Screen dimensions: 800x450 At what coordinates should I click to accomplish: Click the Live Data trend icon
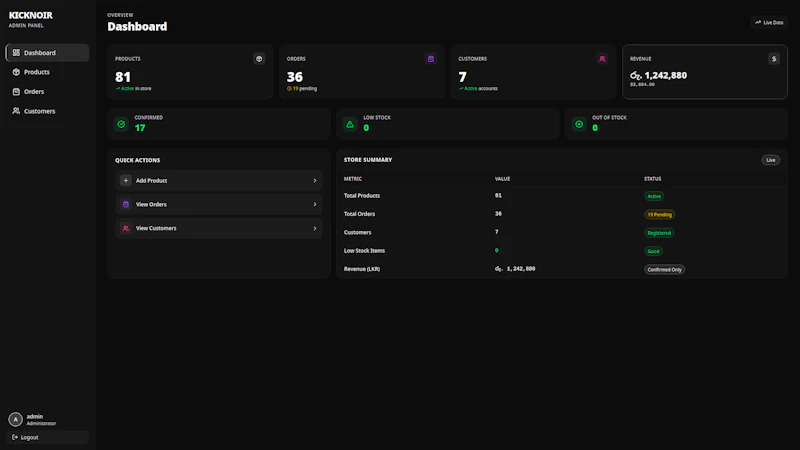tap(758, 22)
